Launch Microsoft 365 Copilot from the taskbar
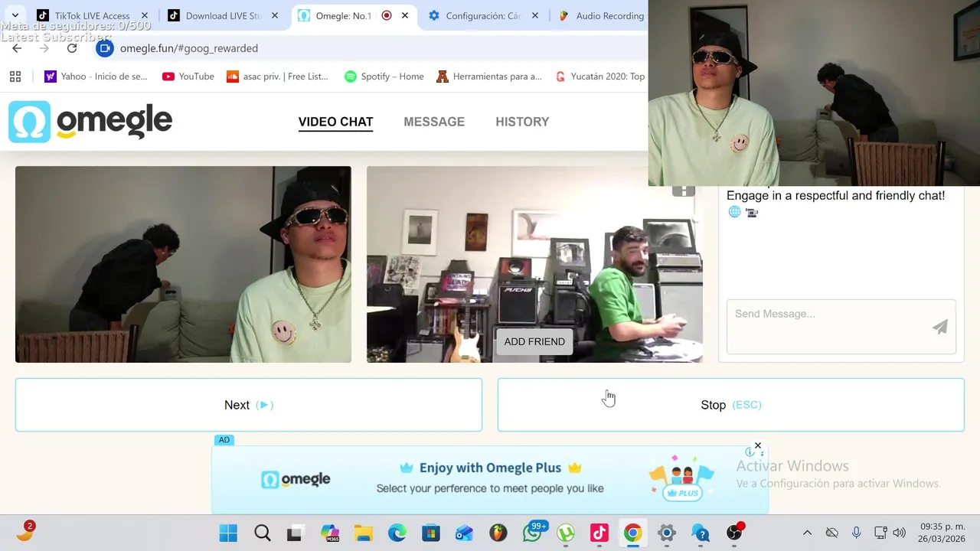Viewport: 980px width, 551px height. [x=330, y=533]
